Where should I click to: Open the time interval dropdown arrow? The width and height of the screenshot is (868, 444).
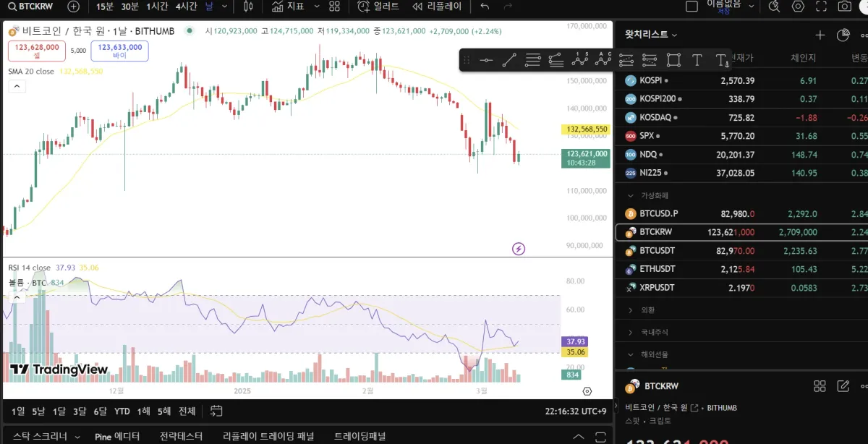[x=225, y=7]
